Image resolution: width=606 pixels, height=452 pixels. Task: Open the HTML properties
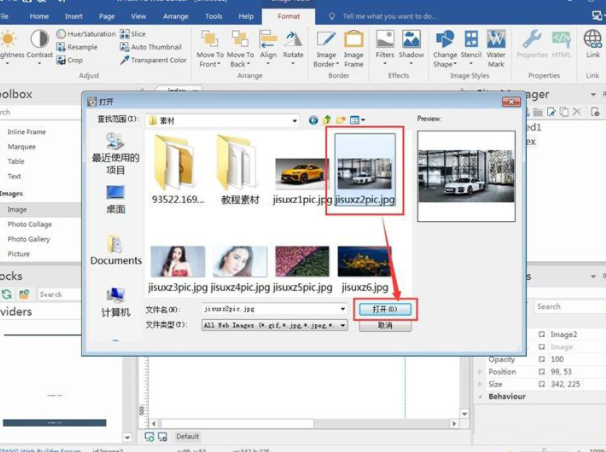561,44
